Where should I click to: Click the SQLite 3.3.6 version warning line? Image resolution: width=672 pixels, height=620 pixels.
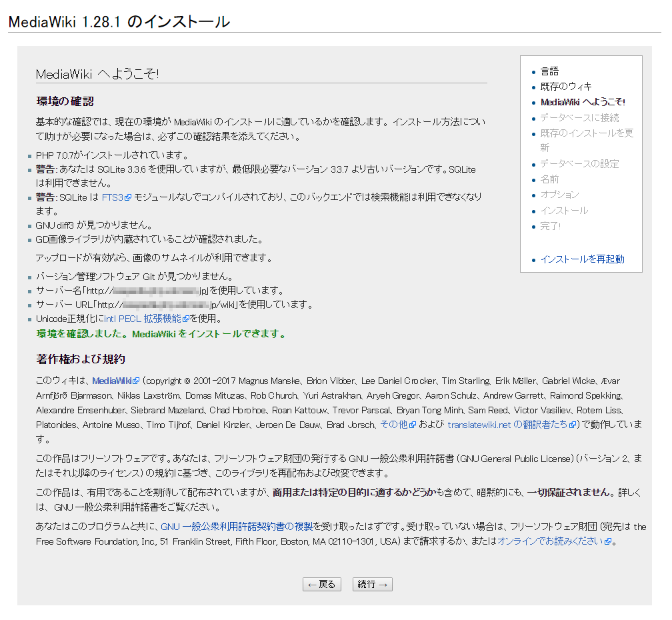coord(256,176)
